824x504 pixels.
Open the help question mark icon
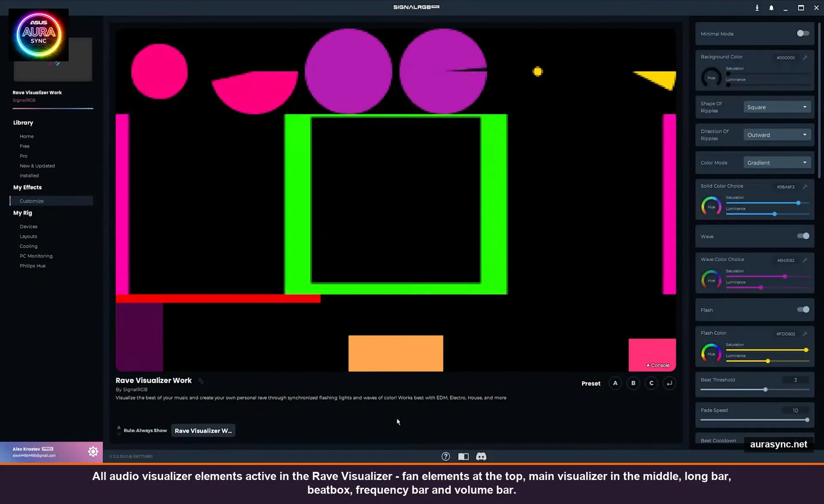[x=445, y=456]
